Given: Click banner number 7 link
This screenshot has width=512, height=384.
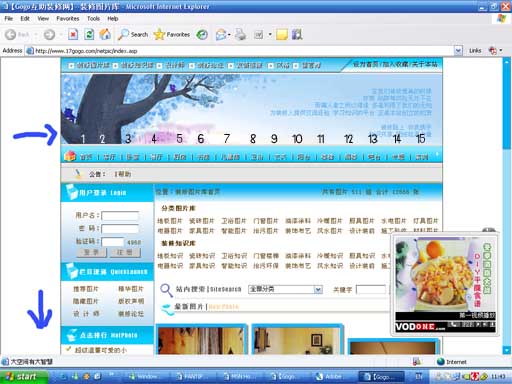Looking at the screenshot, I should click(x=227, y=139).
